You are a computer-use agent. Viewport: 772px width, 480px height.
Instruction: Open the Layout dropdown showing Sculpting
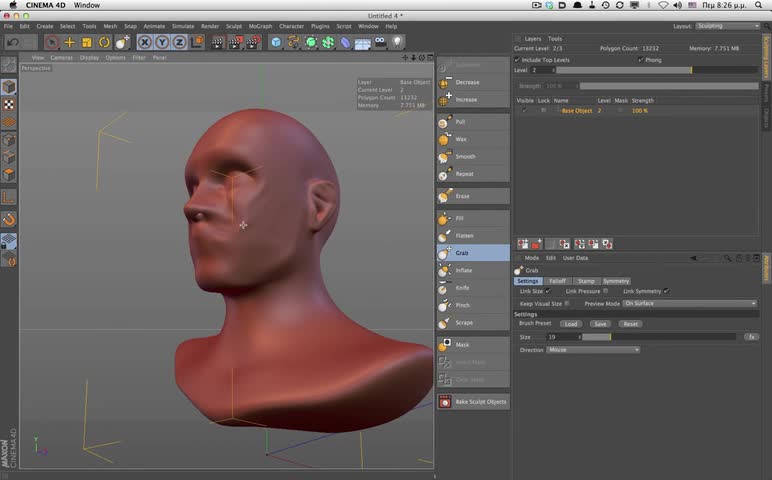(x=726, y=26)
